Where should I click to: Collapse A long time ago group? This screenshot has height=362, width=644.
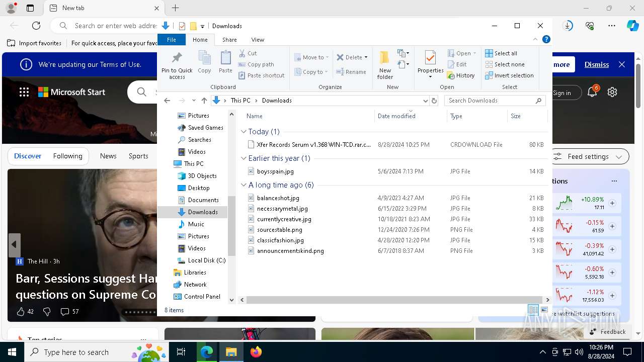click(244, 185)
